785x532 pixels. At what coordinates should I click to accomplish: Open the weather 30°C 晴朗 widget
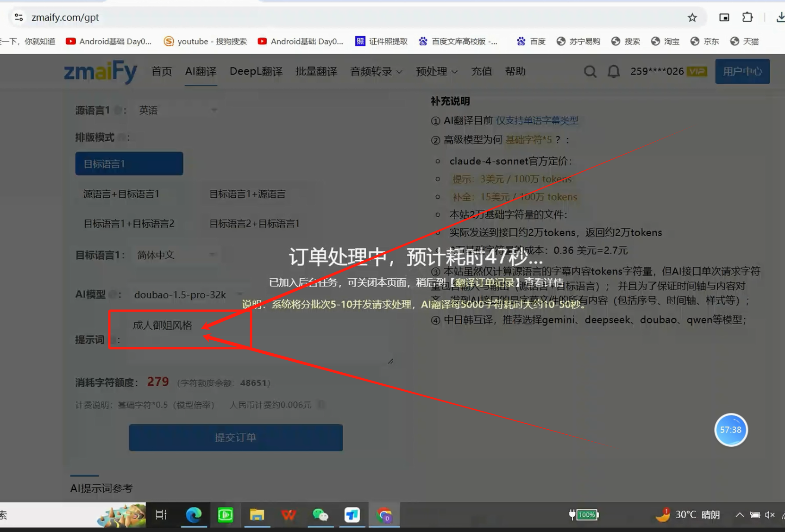point(687,515)
